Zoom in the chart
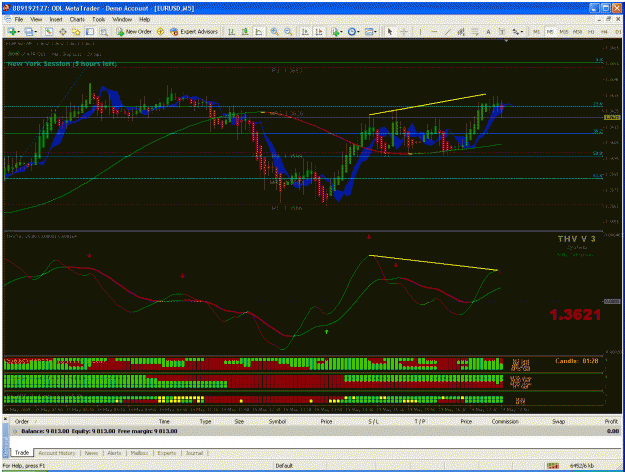This screenshot has width=625, height=472. [274, 31]
